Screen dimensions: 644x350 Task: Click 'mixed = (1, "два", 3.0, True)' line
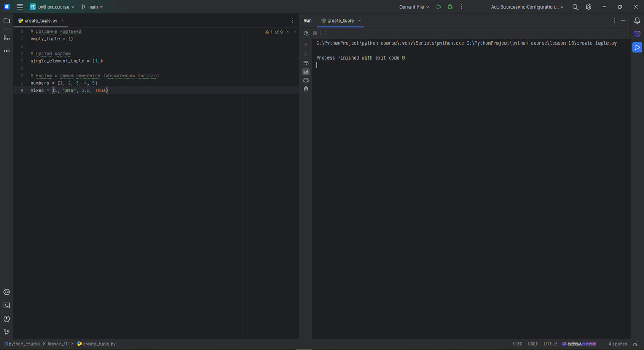coord(69,90)
